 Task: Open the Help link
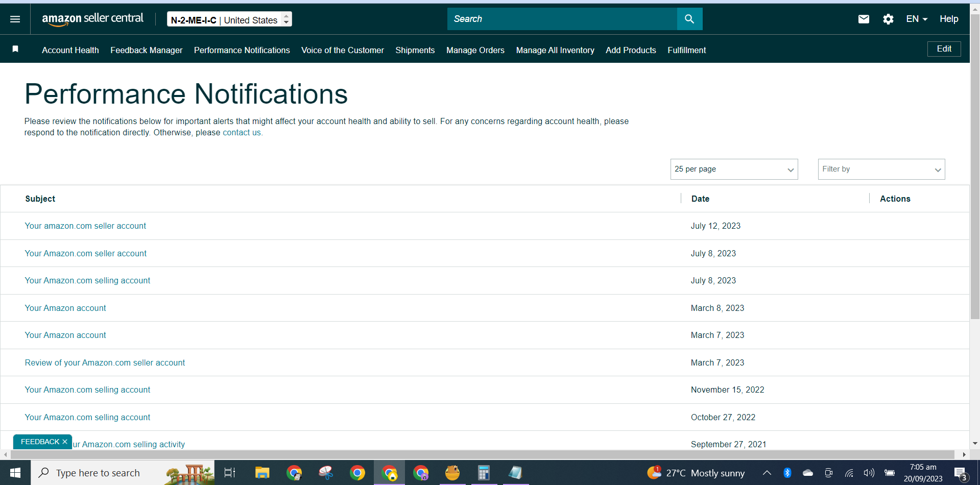point(949,19)
